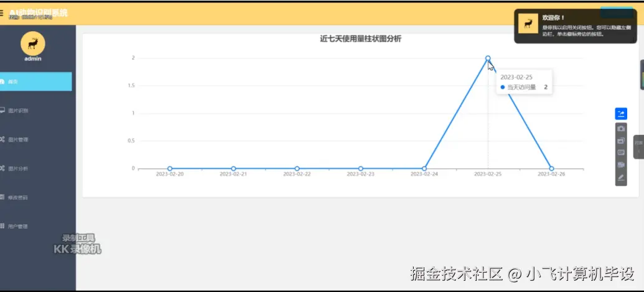Click the x-axis label 2023-02-20
This screenshot has width=644, height=292.
point(170,174)
